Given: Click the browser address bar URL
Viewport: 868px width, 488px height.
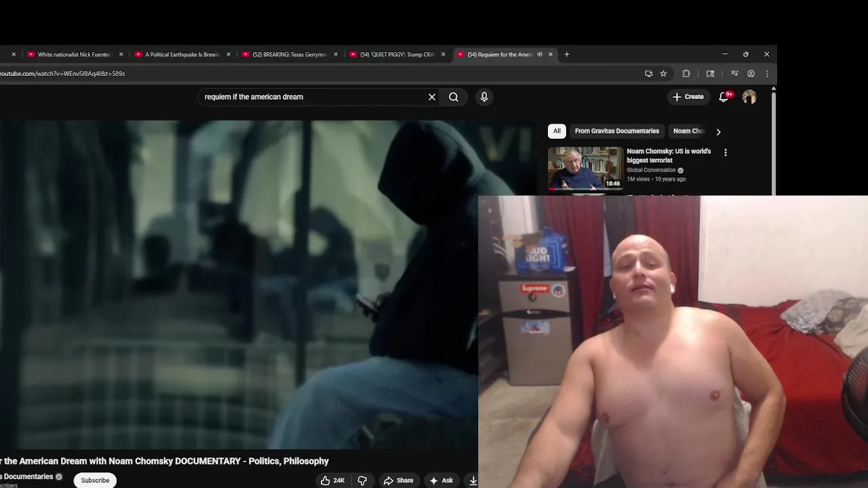Looking at the screenshot, I should pyautogui.click(x=62, y=73).
